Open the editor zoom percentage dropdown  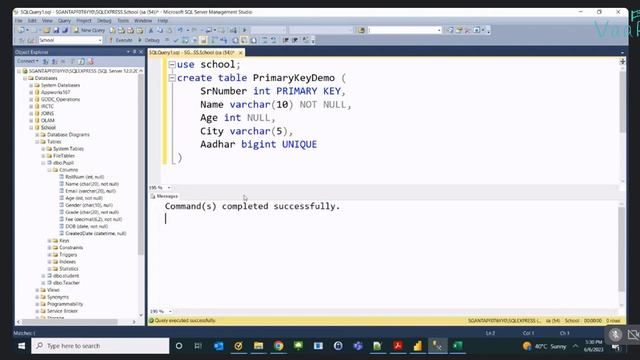point(169,188)
